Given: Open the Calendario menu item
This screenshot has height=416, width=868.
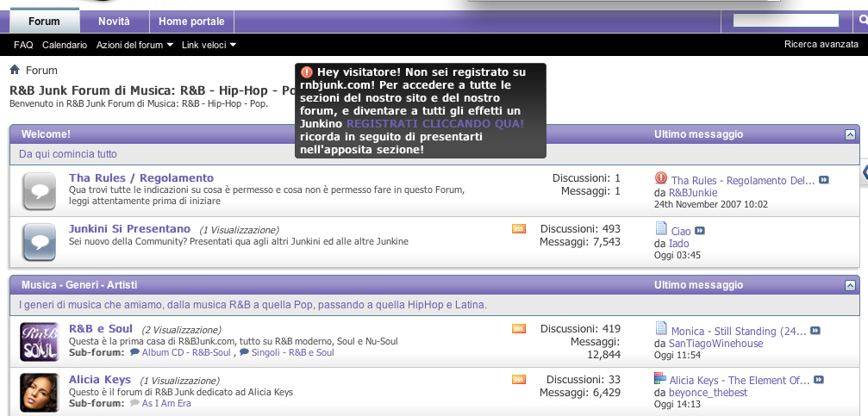Looking at the screenshot, I should click(x=65, y=45).
